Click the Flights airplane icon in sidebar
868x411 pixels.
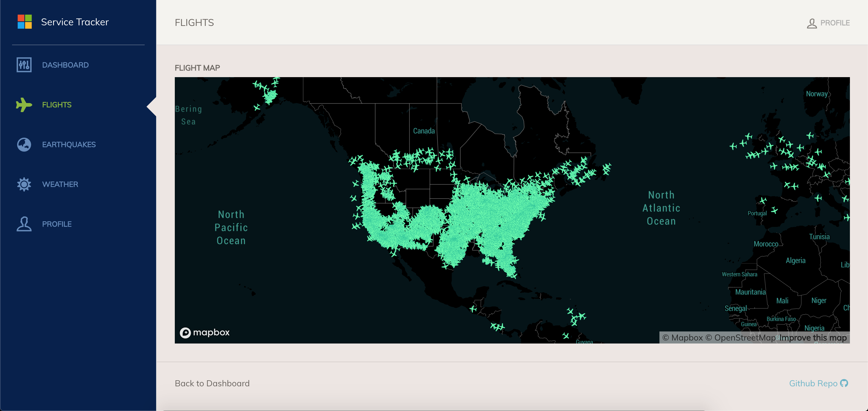[x=24, y=105]
